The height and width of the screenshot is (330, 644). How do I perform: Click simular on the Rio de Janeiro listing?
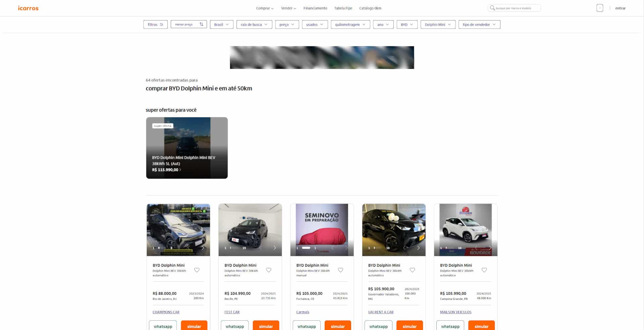tap(194, 326)
